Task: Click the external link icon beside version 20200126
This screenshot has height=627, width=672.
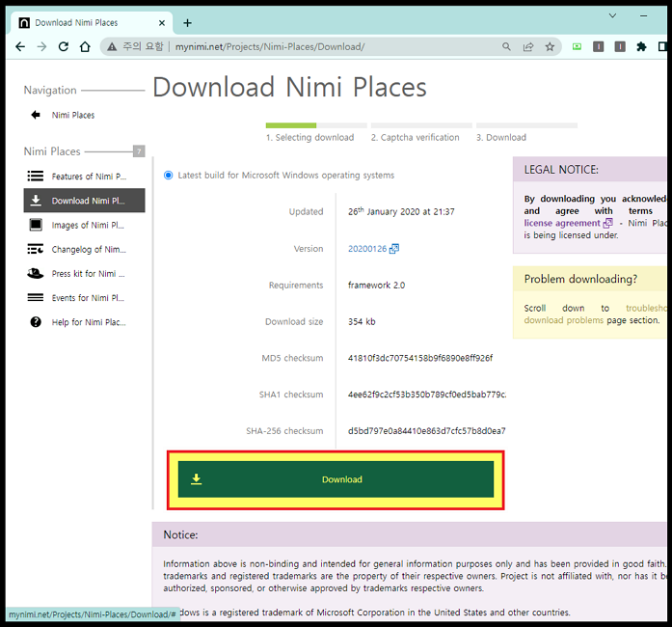Action: [394, 249]
